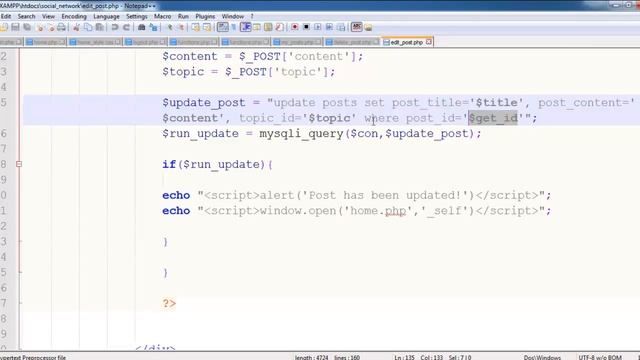Toggle synchronized vertical scrolling icon
Viewport: 640px width, 360px height.
coord(196,27)
